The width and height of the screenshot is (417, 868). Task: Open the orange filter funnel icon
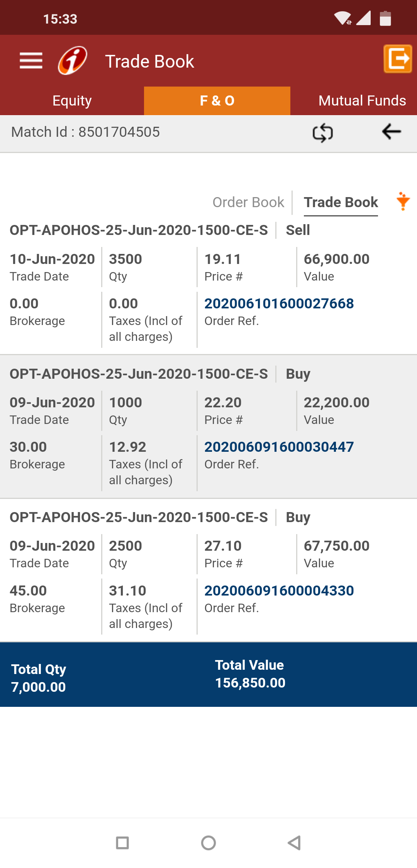(x=403, y=201)
